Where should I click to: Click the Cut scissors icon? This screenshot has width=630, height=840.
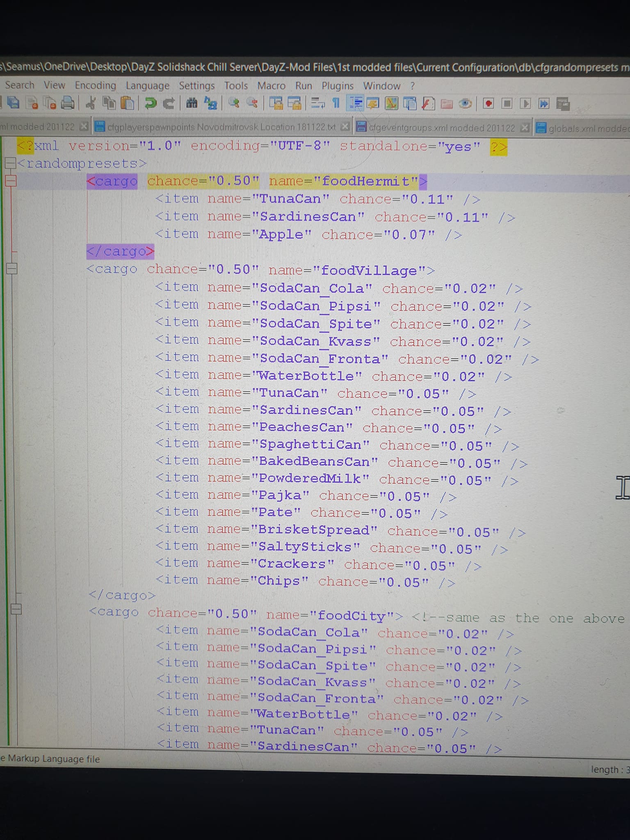tap(91, 103)
